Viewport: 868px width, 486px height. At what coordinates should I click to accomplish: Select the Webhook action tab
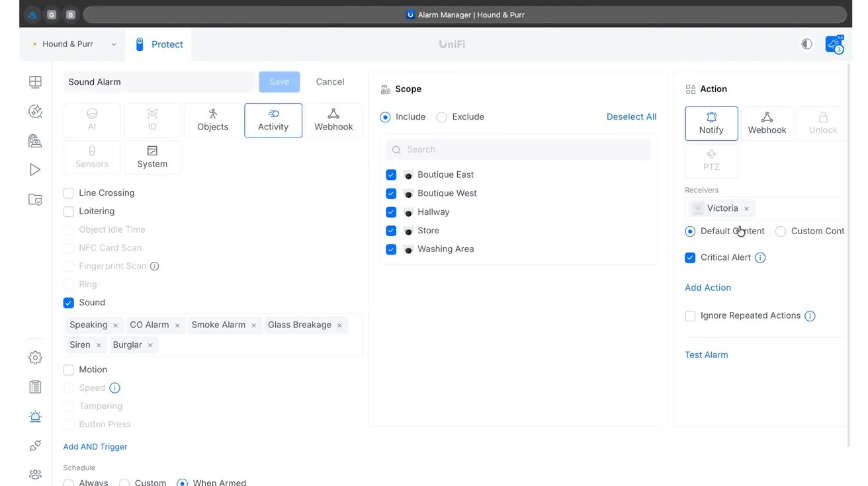click(x=767, y=124)
